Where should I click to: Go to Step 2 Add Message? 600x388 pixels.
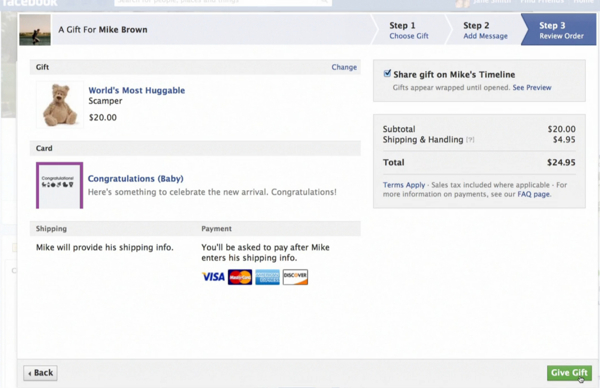click(485, 30)
